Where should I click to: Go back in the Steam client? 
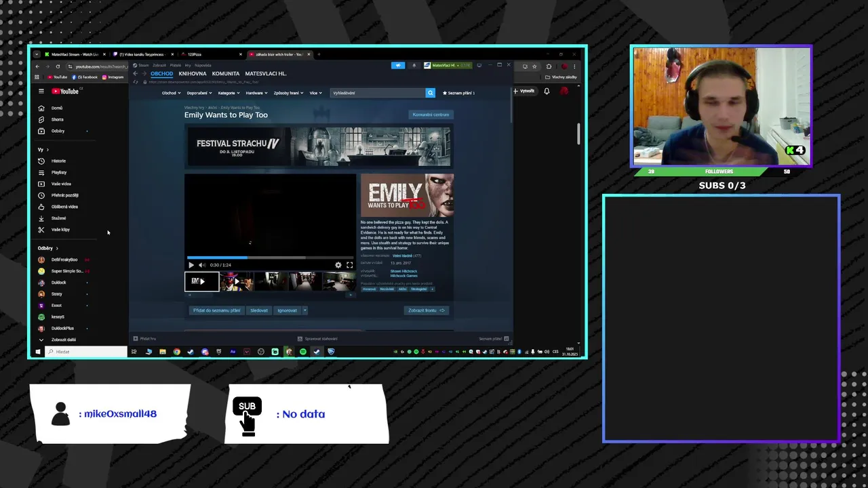pyautogui.click(x=135, y=73)
